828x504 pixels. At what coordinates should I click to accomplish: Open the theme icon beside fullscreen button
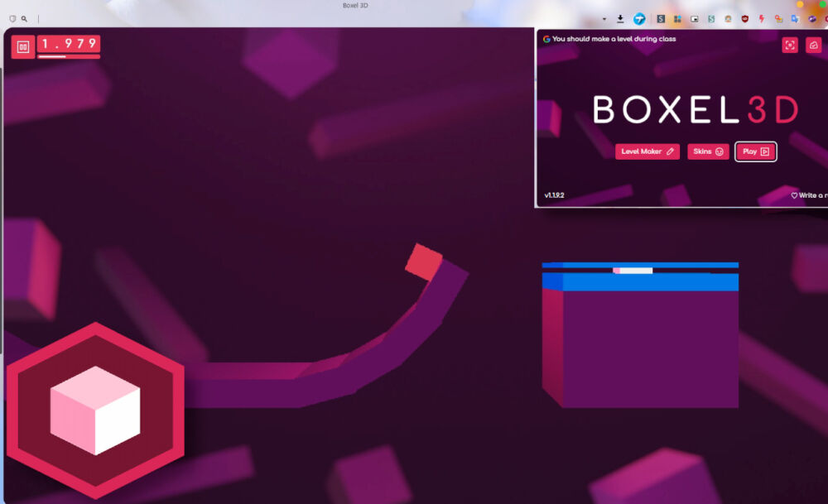(816, 45)
